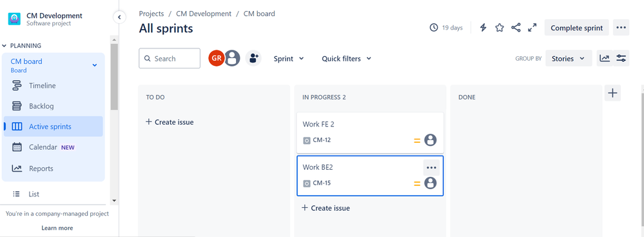This screenshot has height=237, width=644.
Task: Click the add people icon
Action: click(x=253, y=58)
